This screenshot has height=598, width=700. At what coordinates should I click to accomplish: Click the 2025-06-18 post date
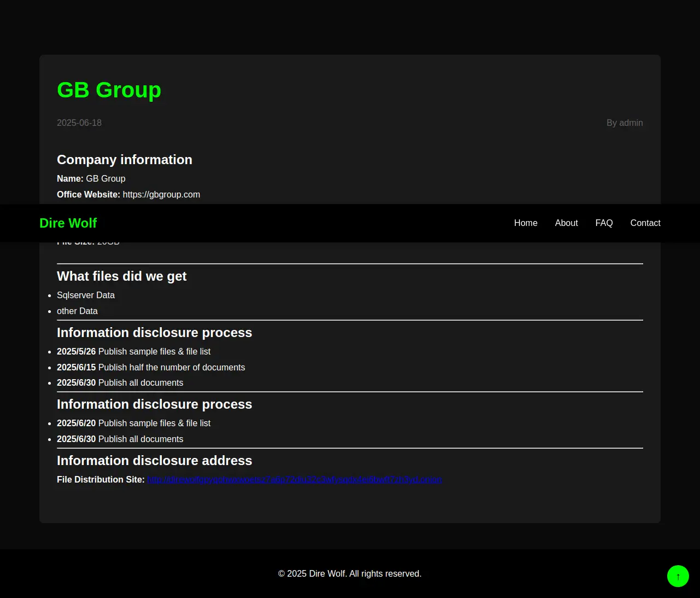click(79, 123)
